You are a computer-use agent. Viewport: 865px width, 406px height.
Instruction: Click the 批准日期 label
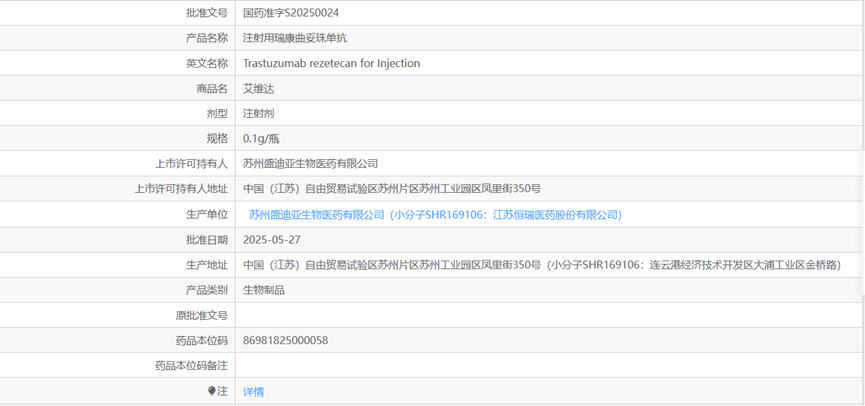pyautogui.click(x=207, y=240)
